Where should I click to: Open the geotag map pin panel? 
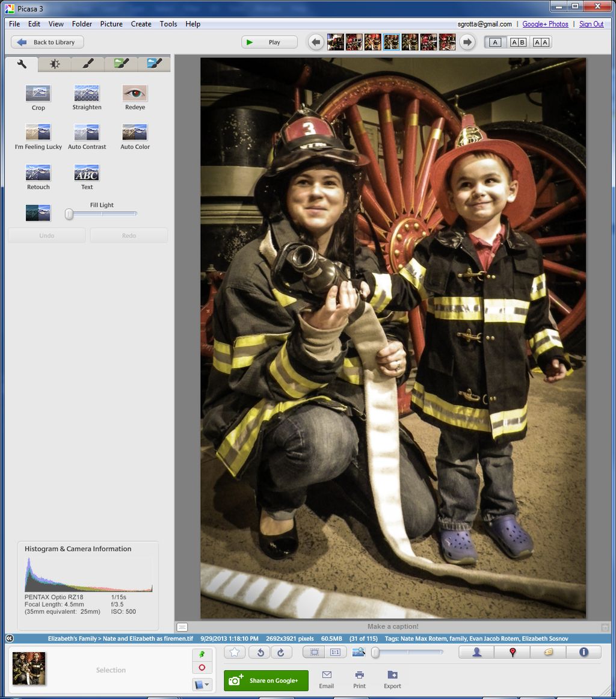511,652
